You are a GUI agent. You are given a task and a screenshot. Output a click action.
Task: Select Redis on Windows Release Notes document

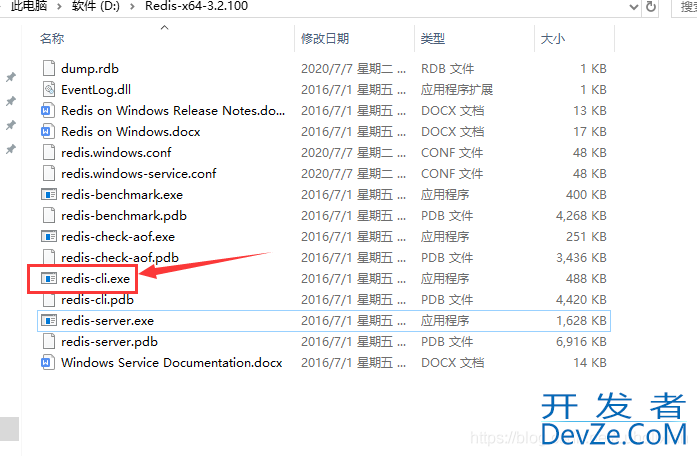click(173, 110)
